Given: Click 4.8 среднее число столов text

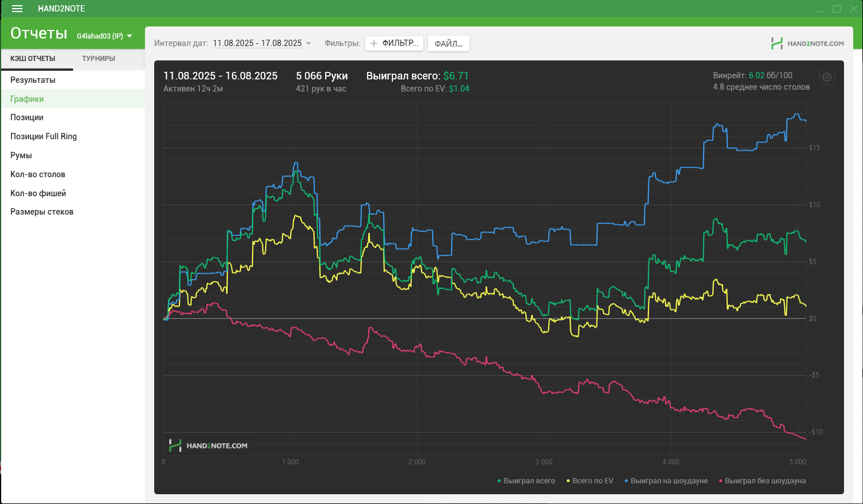Looking at the screenshot, I should (761, 87).
